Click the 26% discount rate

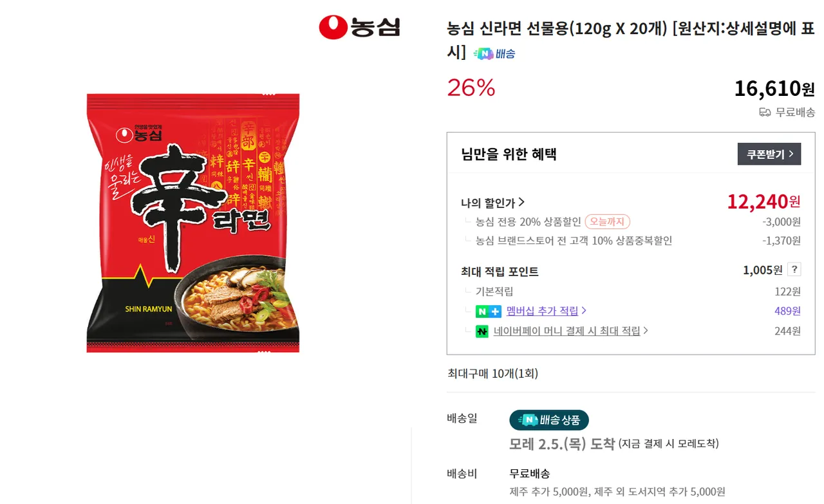click(471, 88)
